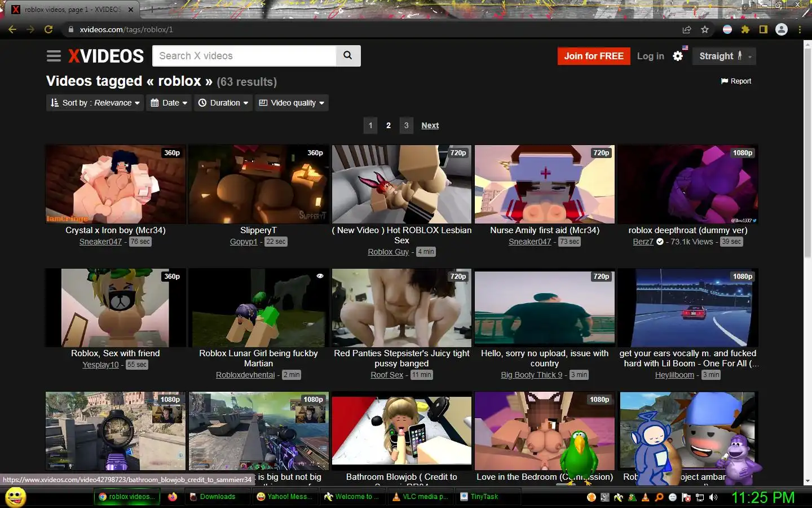This screenshot has height=508, width=812.
Task: Expand the Sort by Relevance dropdown
Action: tap(95, 103)
